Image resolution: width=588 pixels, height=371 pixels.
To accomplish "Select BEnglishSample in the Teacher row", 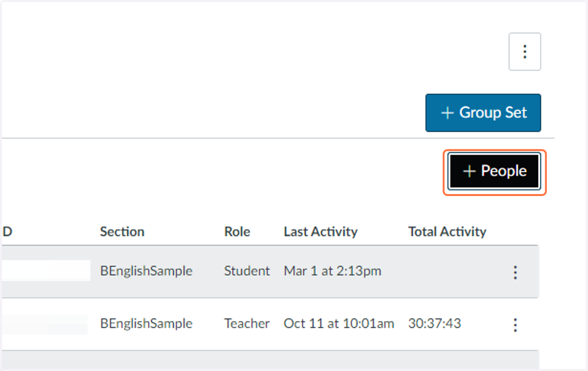I will (x=146, y=323).
